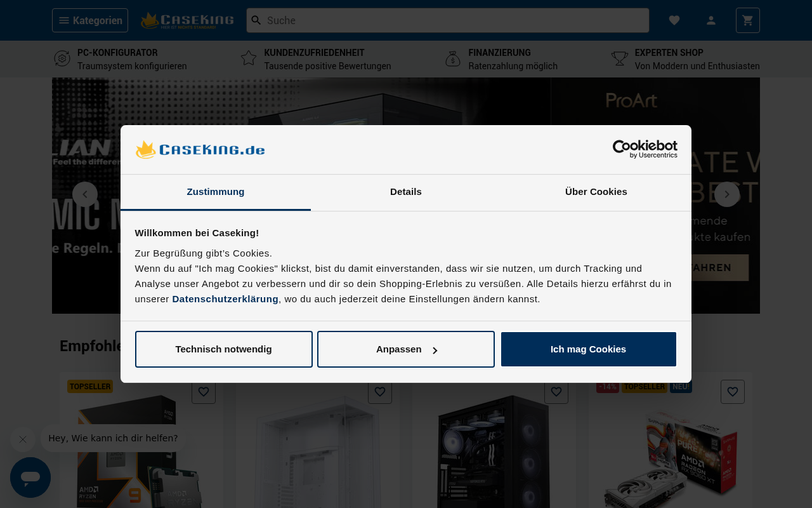Click the Experten Shop trophy icon
The height and width of the screenshot is (508, 812).
620,59
